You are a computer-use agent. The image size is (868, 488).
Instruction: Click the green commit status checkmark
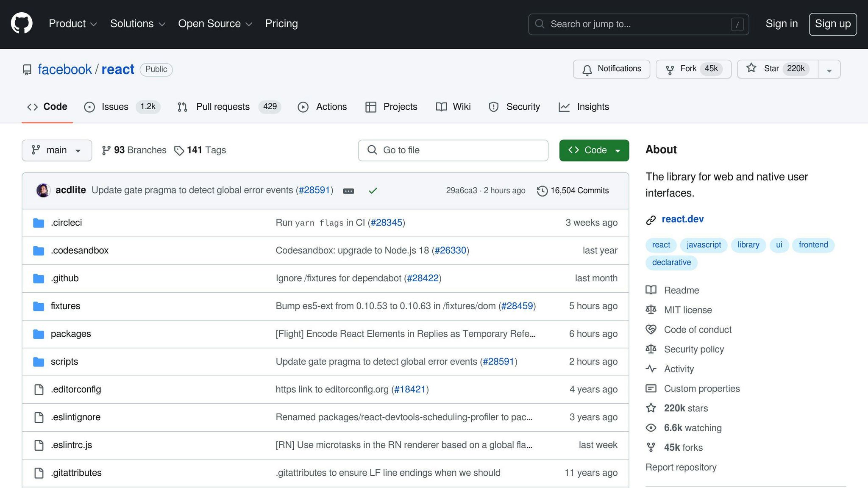pos(373,191)
